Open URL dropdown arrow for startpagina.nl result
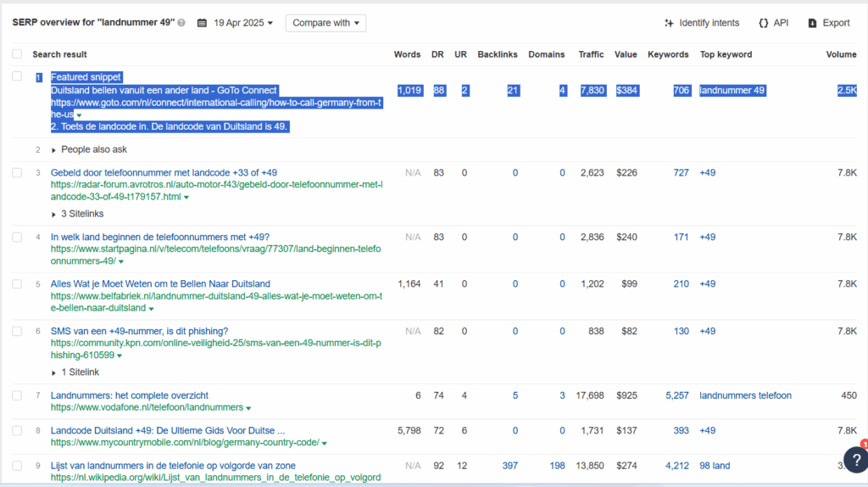Viewport: 868px width, 487px height. click(x=121, y=261)
